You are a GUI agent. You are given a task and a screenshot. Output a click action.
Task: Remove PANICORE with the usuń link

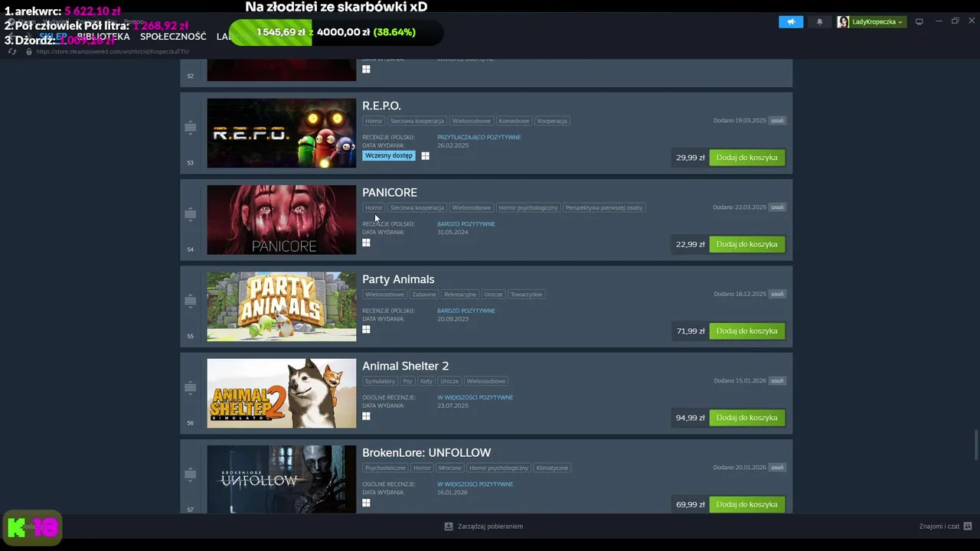[x=777, y=207]
